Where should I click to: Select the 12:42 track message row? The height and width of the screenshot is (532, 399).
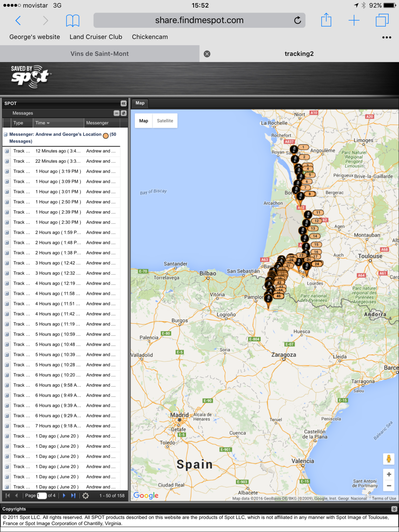(x=62, y=263)
